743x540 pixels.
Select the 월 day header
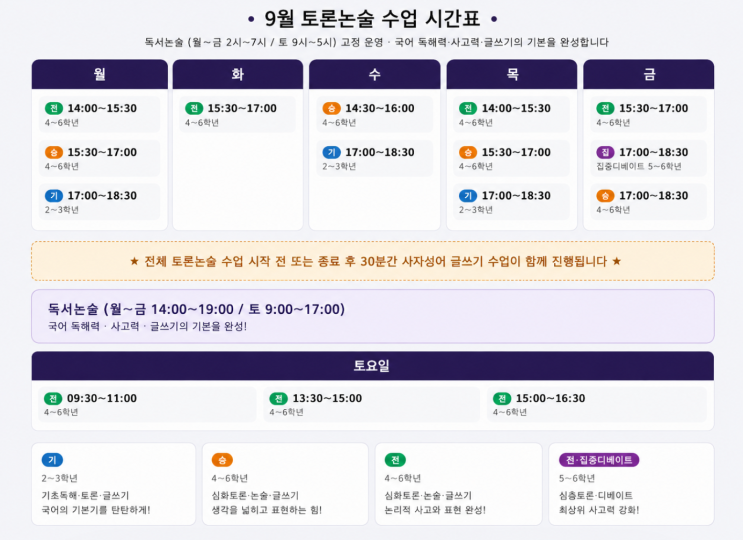coord(100,74)
